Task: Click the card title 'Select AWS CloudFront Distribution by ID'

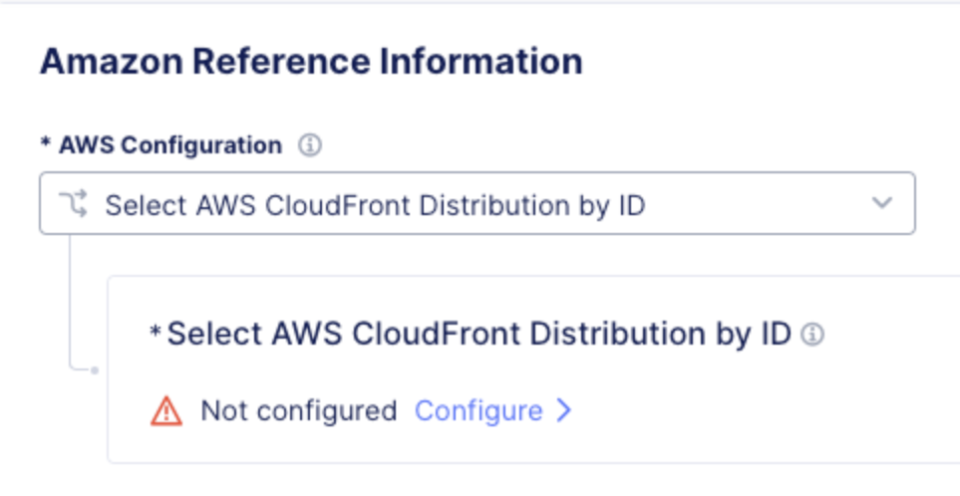Action: point(479,334)
